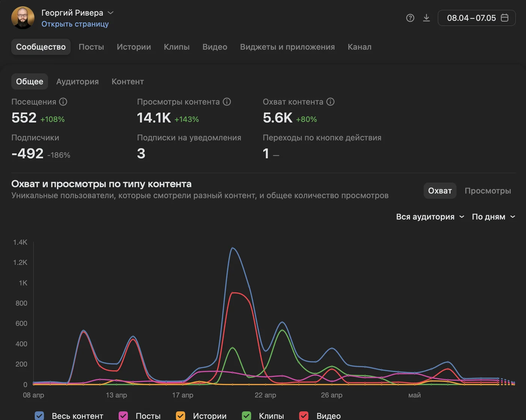Open the Виджеты и приложения tab
This screenshot has width=526, height=420.
[x=287, y=47]
